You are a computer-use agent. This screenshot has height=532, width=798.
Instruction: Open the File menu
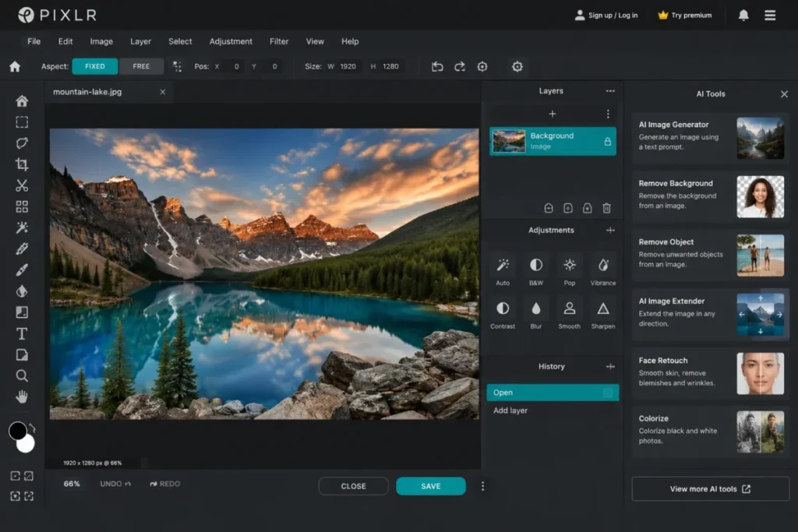point(34,42)
